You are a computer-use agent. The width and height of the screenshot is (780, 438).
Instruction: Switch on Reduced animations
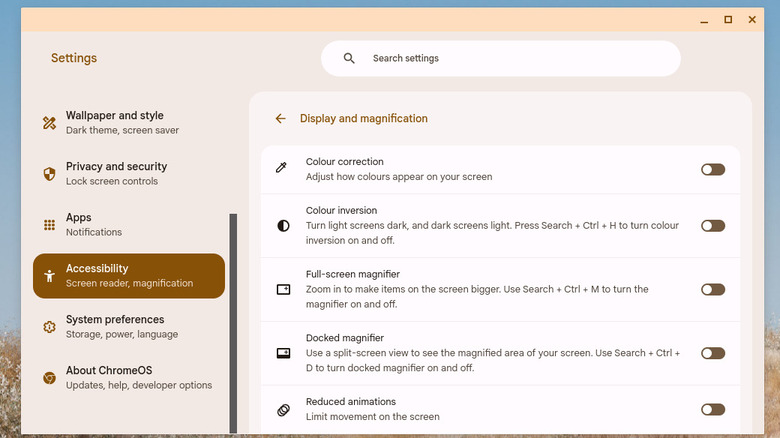pos(712,409)
